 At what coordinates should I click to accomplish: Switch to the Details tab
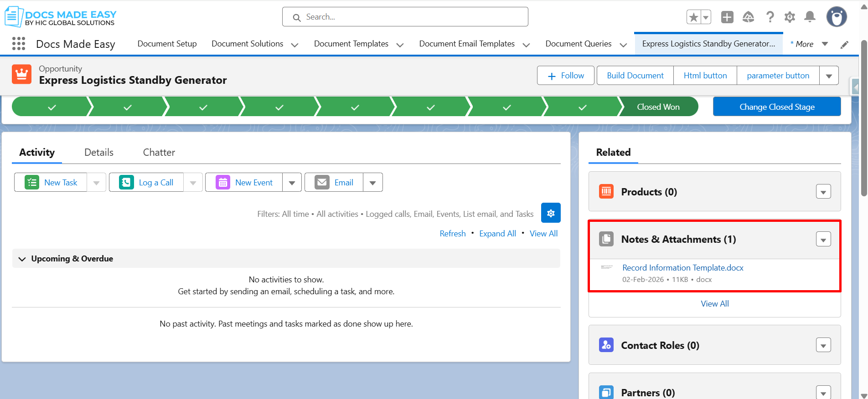click(x=99, y=153)
